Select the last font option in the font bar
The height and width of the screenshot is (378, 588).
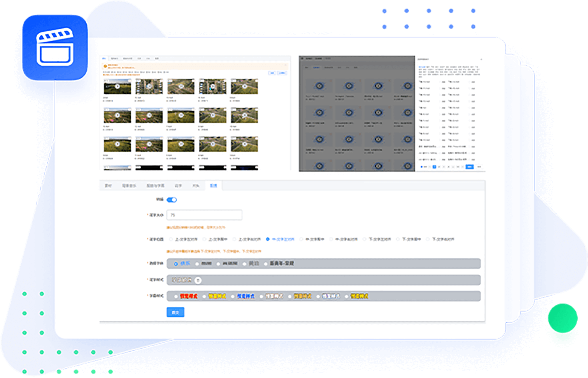click(x=266, y=264)
